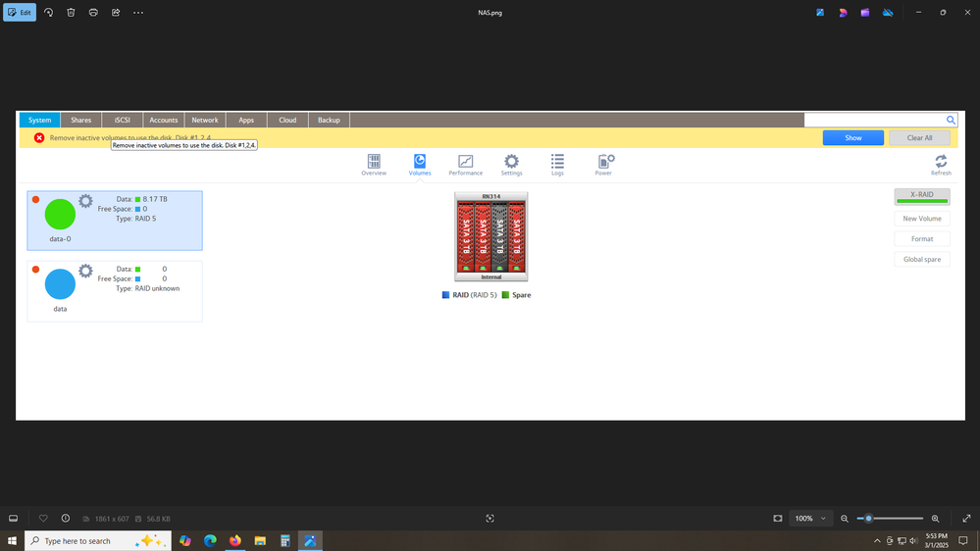Mark the photo as favorite with heart
This screenshot has height=551, width=980.
(x=43, y=519)
